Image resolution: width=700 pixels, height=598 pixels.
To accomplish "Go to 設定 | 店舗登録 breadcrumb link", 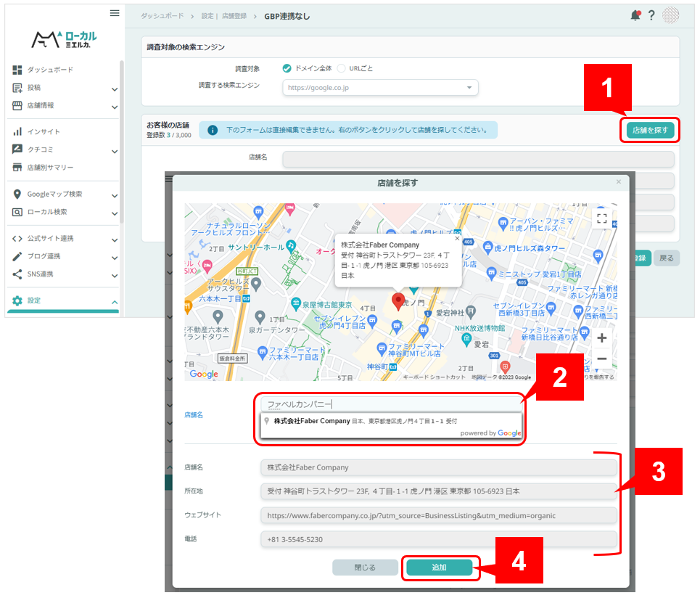I will click(223, 16).
